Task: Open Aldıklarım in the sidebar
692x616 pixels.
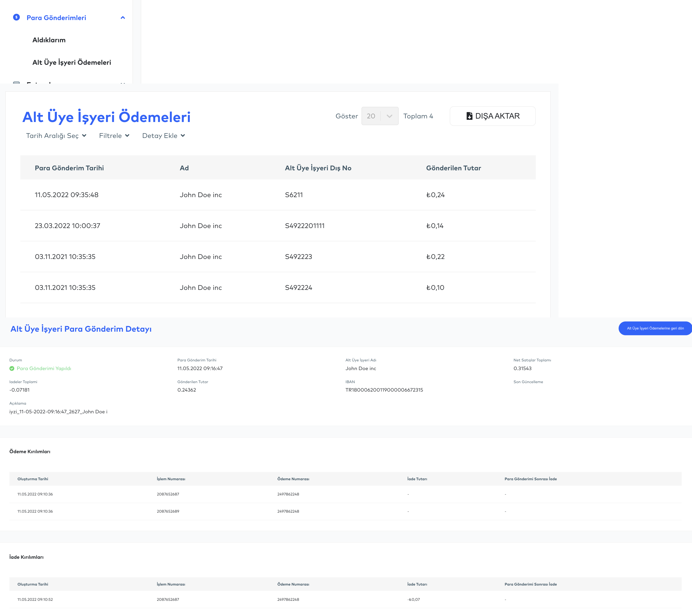Action: tap(49, 40)
